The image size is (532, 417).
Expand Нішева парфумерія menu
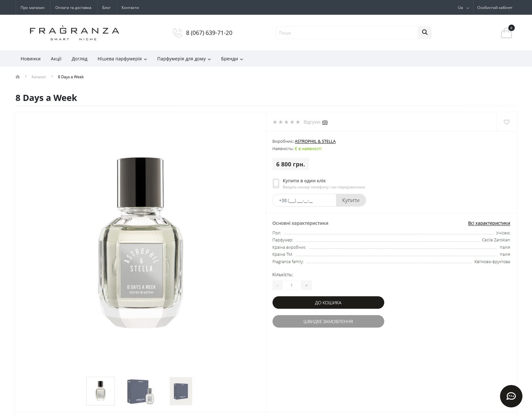122,59
